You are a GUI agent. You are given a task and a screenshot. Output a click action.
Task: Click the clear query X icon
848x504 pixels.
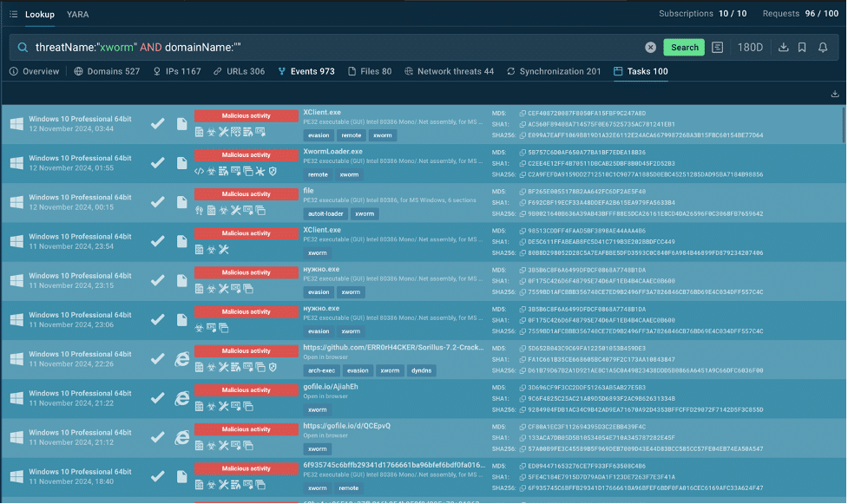(650, 48)
